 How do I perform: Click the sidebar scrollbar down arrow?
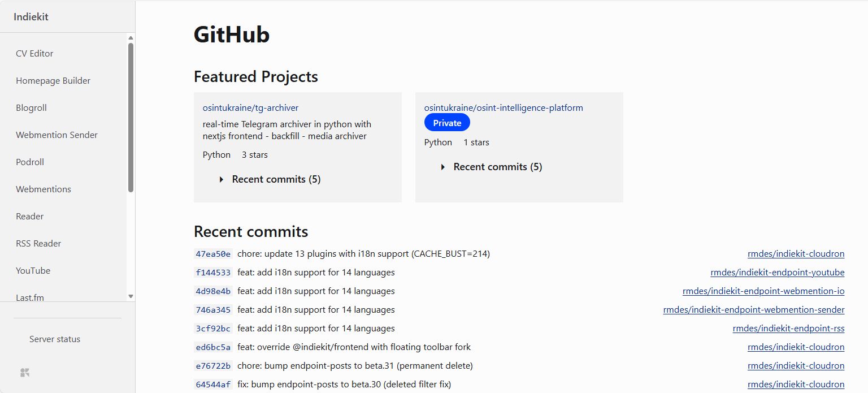pos(131,296)
